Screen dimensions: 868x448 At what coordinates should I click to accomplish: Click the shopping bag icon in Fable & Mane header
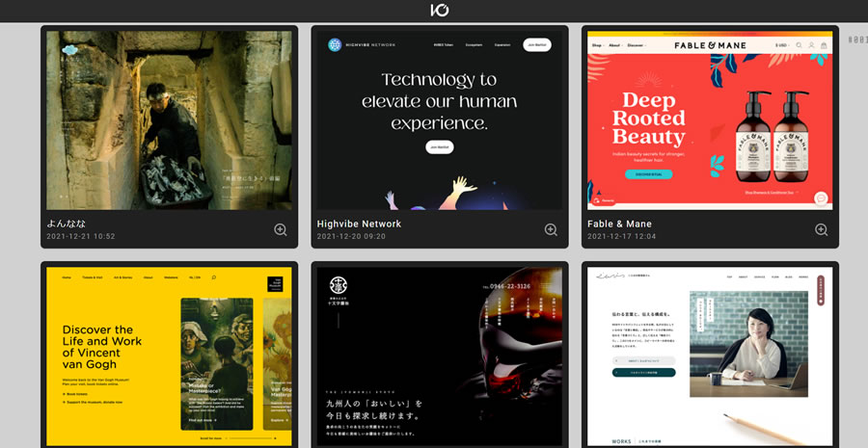pyautogui.click(x=824, y=45)
